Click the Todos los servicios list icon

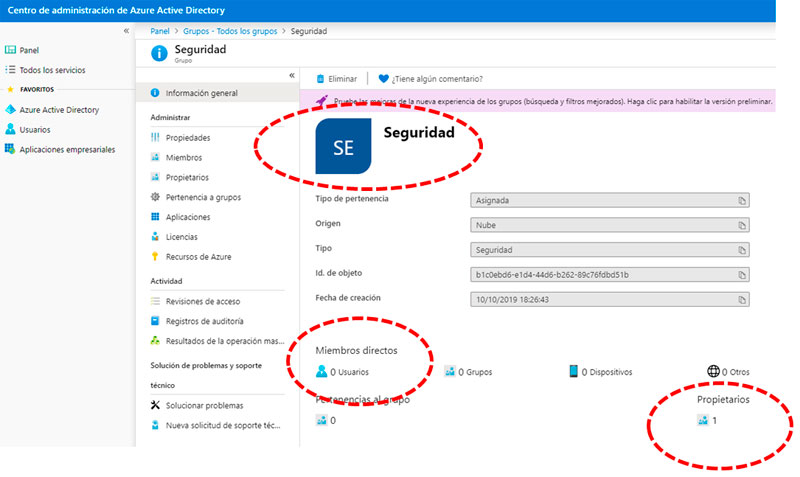click(10, 69)
